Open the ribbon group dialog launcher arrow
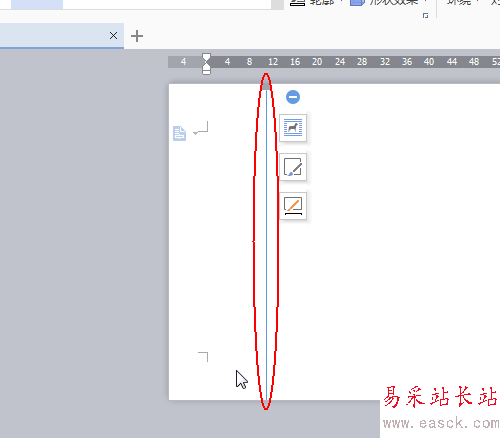 (x=425, y=15)
